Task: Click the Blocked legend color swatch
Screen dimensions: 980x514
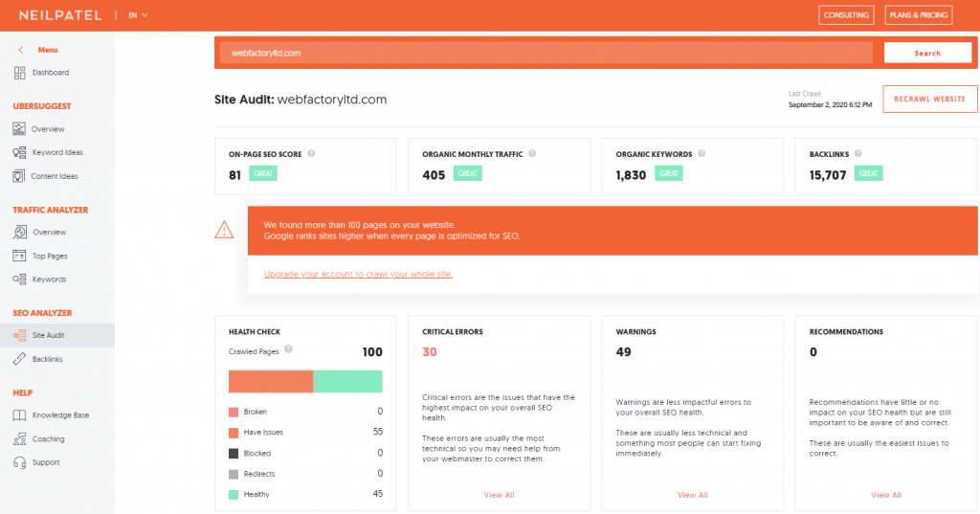Action: click(234, 454)
